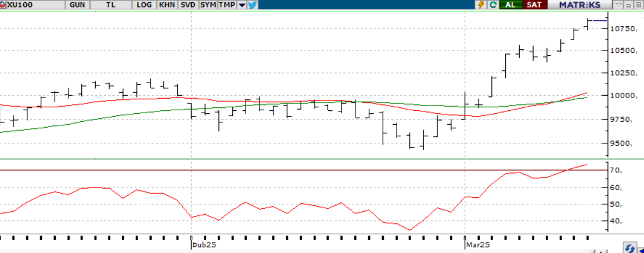Open the Twitter bird icon in toolbar
This screenshot has height=253, width=644.
[x=252, y=5]
